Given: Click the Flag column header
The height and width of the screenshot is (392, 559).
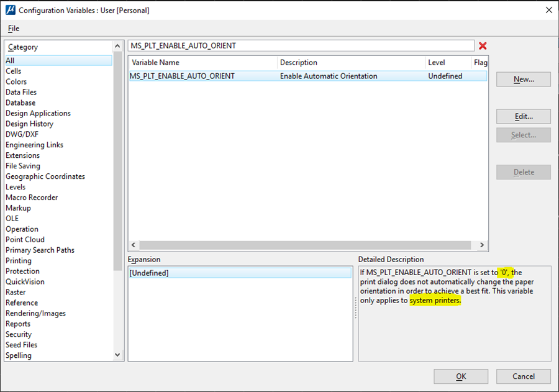Looking at the screenshot, I should (x=479, y=62).
